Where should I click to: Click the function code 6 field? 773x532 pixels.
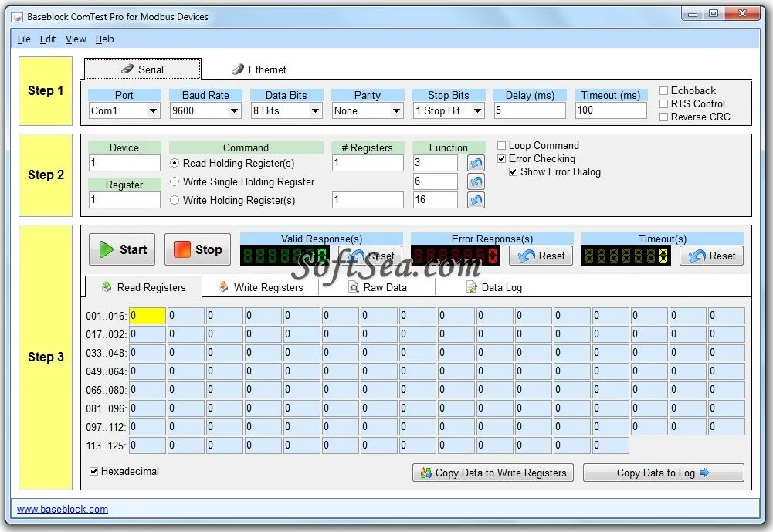point(436,181)
